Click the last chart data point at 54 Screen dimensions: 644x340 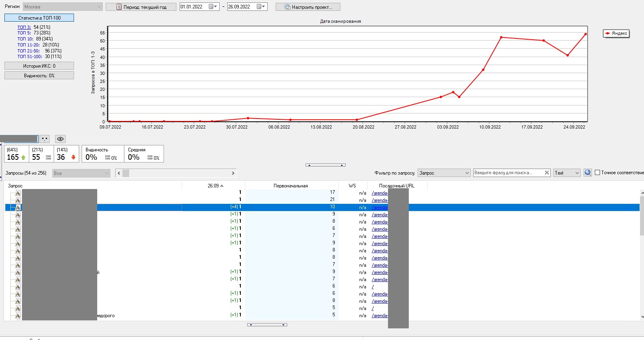pos(586,34)
